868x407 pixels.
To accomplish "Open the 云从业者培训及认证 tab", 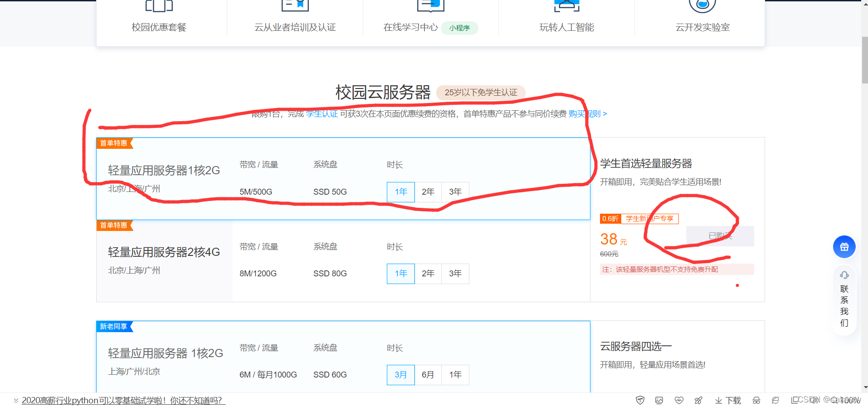I will (295, 27).
